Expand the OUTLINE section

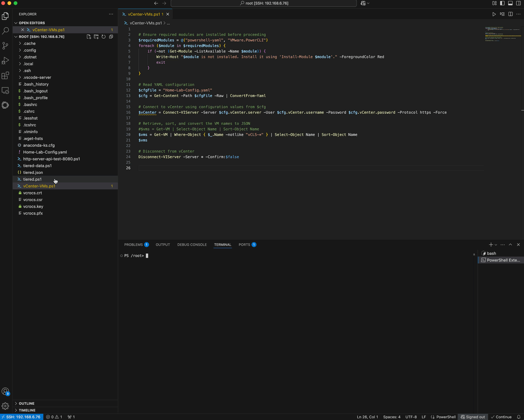click(x=26, y=404)
